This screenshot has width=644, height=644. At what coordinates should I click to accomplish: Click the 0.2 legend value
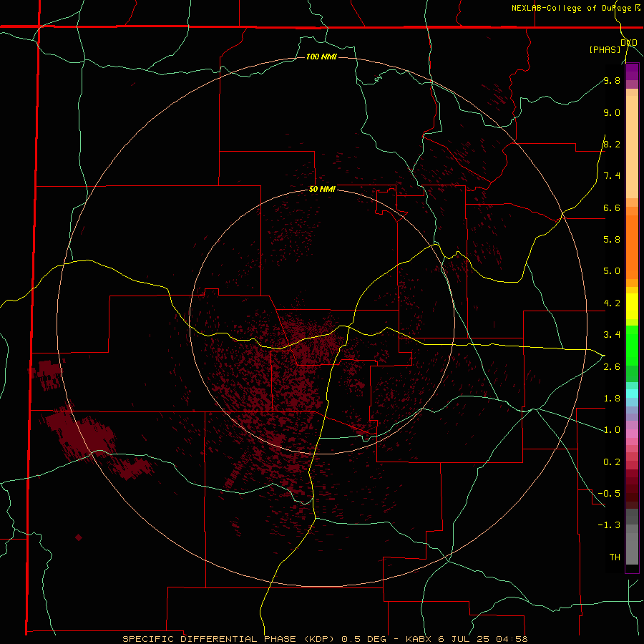click(x=612, y=462)
